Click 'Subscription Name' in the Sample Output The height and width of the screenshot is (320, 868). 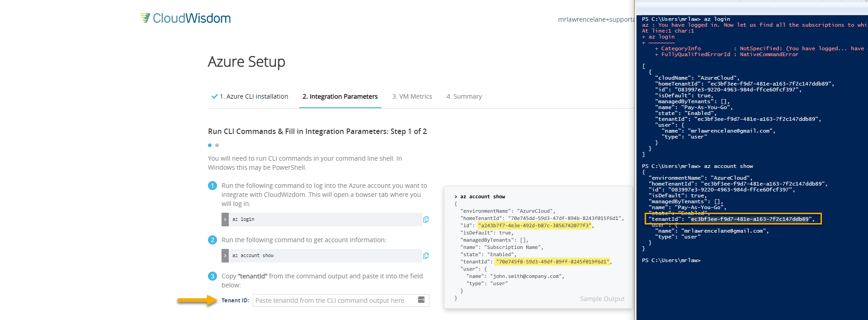click(514, 247)
